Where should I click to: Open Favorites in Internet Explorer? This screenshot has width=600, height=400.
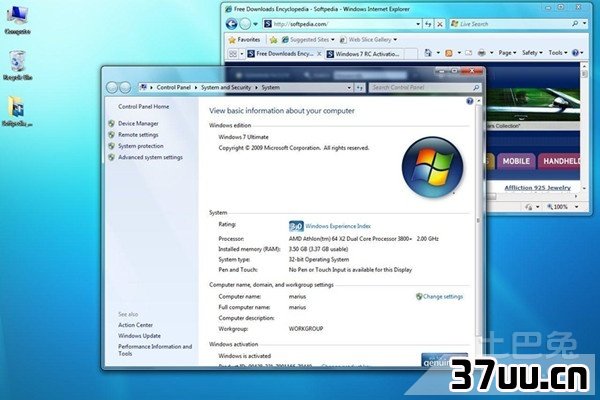245,39
